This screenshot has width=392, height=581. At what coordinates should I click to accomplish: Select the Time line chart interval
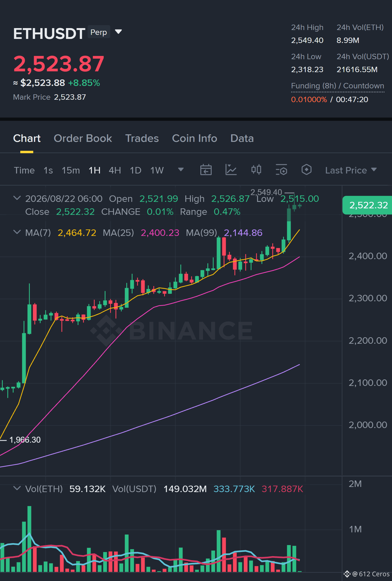click(24, 170)
